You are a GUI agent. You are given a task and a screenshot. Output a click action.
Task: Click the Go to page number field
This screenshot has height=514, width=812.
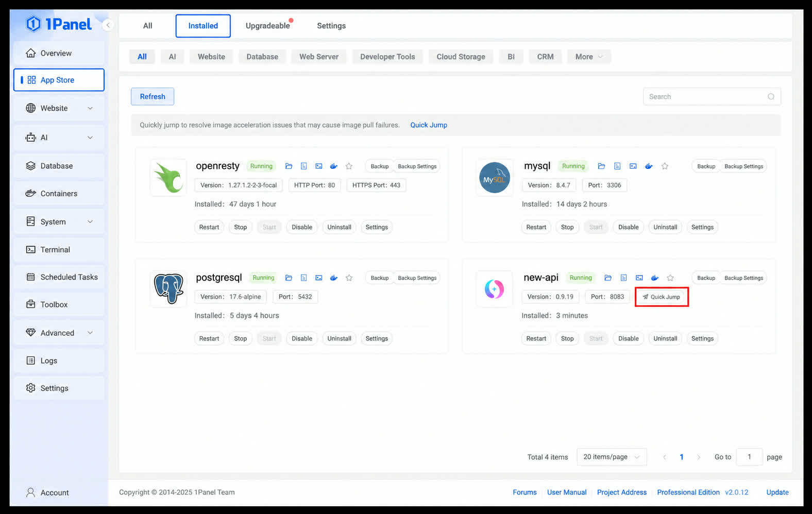pyautogui.click(x=749, y=457)
